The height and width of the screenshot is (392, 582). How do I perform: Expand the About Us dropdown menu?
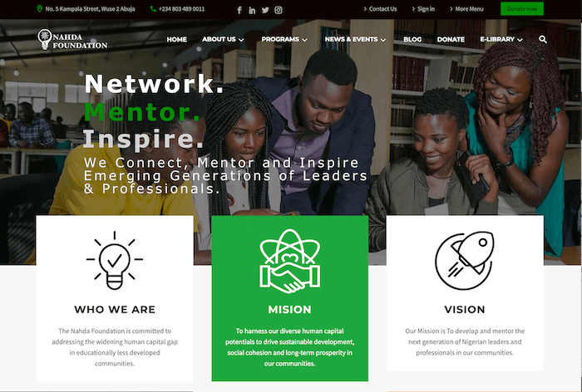point(223,39)
